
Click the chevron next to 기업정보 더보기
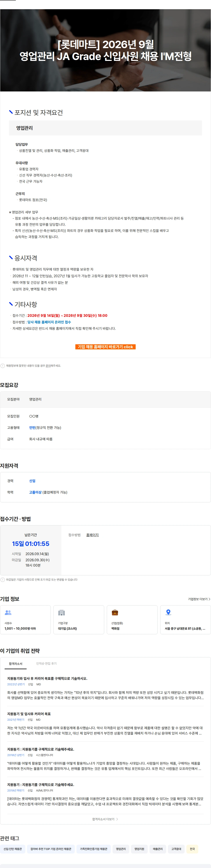tap(209, 599)
